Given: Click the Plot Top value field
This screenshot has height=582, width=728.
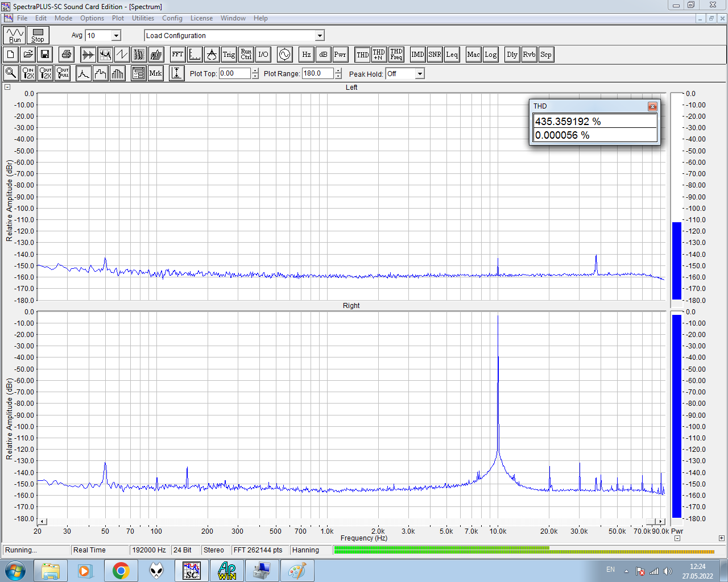Looking at the screenshot, I should tap(234, 73).
